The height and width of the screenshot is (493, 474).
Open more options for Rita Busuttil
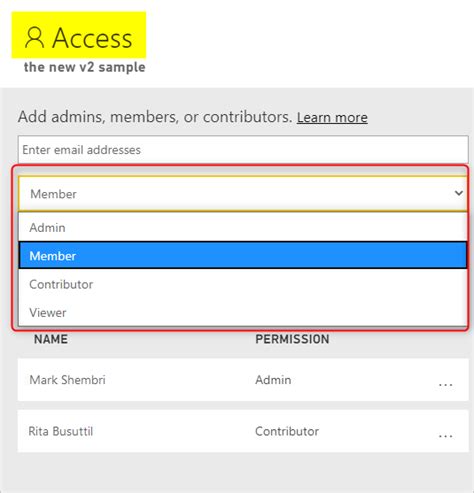[445, 436]
